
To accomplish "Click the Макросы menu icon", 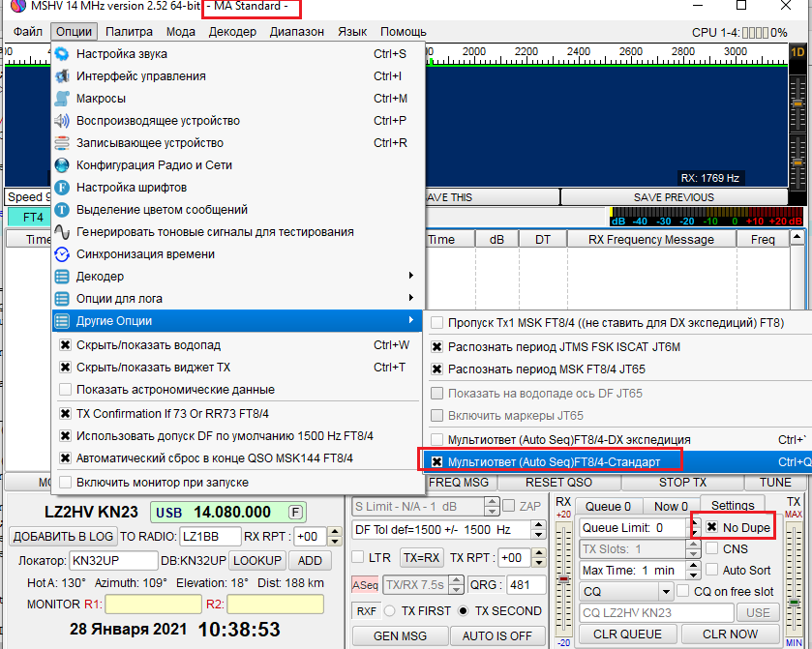I will click(62, 99).
